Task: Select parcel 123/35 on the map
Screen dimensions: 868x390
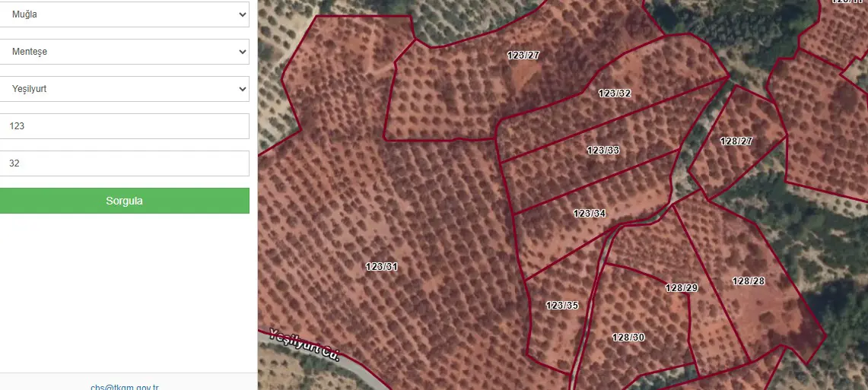Action: click(x=562, y=306)
